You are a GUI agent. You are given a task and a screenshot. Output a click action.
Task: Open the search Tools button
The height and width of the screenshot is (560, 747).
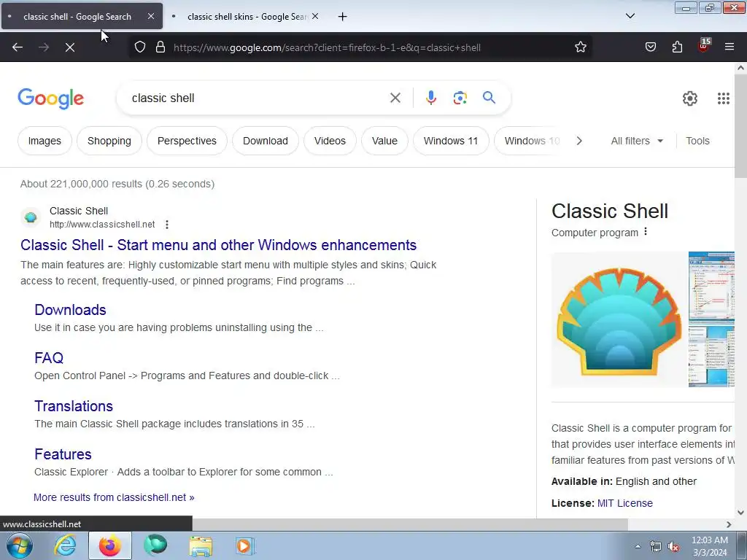pos(697,141)
